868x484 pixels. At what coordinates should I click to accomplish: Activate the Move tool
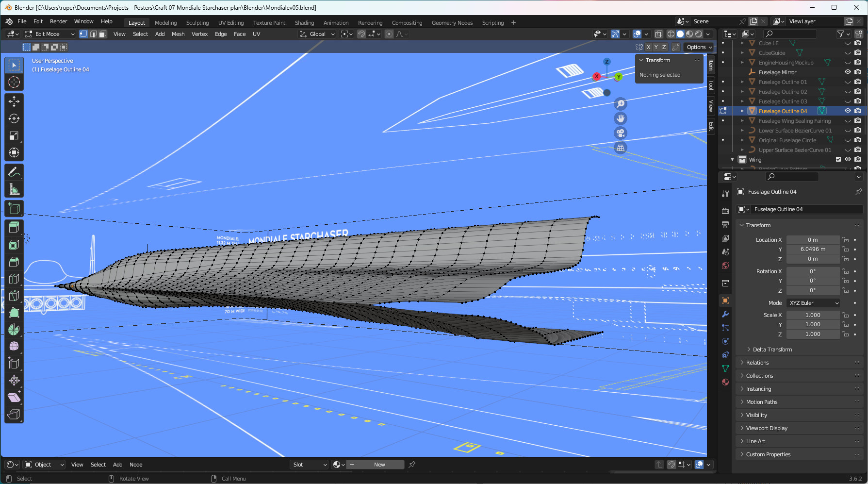(x=14, y=101)
